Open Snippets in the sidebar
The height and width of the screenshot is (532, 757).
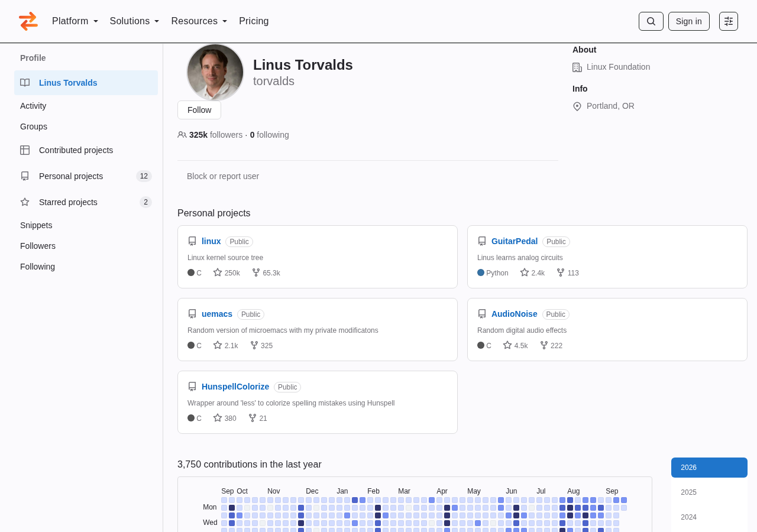[x=36, y=225]
